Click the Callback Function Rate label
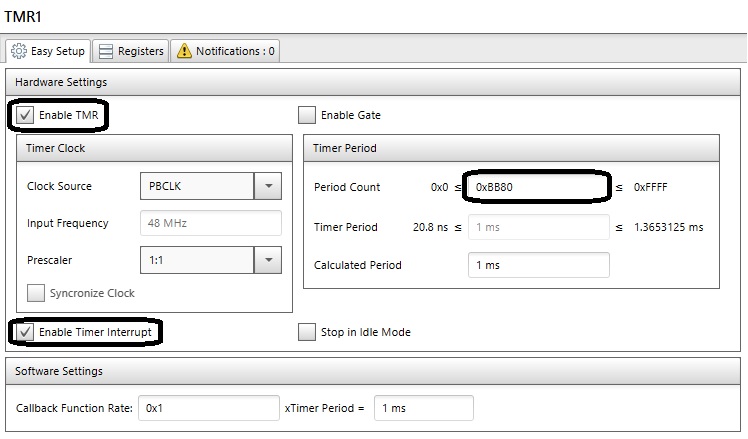This screenshot has height=439, width=748. tap(74, 408)
